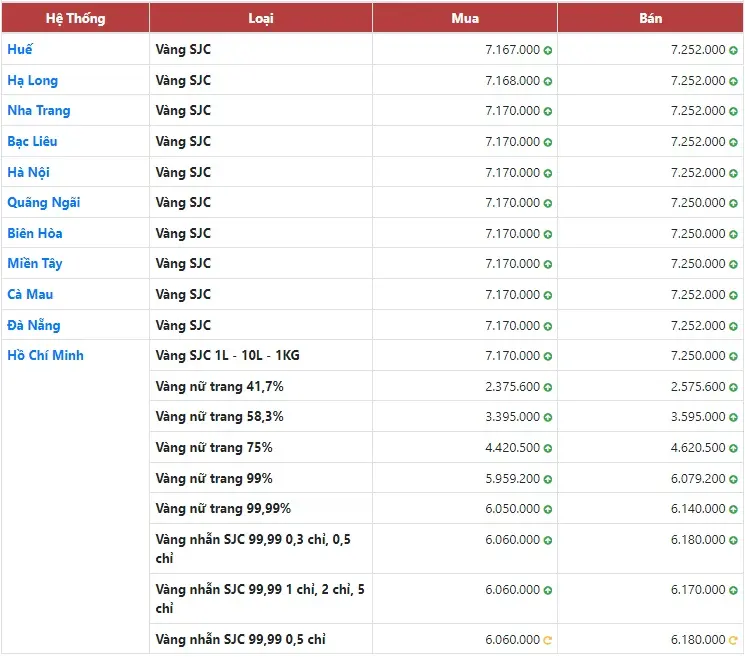Click the Mua column header
The height and width of the screenshot is (657, 745).
pos(465,18)
